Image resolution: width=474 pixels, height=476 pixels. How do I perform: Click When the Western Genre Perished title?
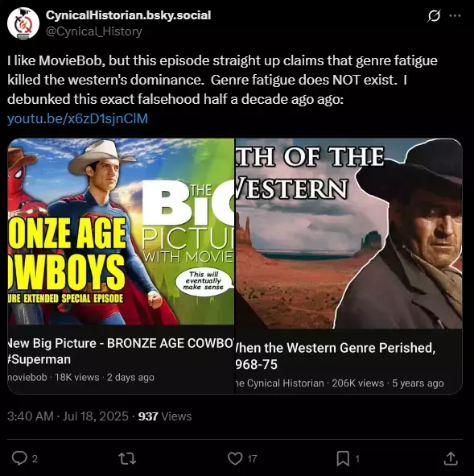click(x=336, y=356)
